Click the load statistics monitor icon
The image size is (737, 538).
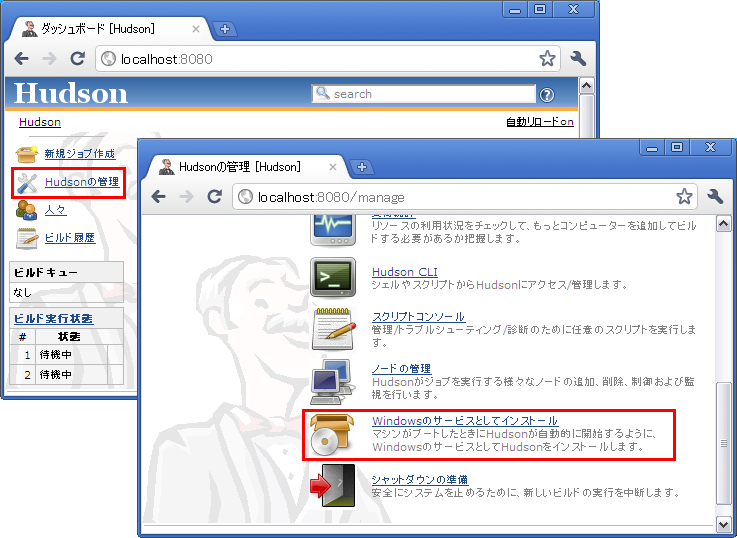[x=333, y=230]
